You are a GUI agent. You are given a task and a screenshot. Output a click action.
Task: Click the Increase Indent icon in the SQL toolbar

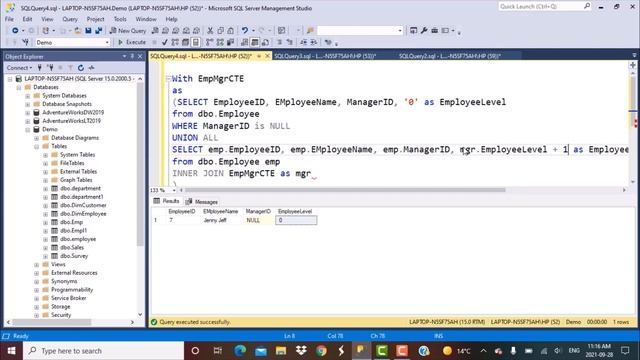[x=313, y=42]
